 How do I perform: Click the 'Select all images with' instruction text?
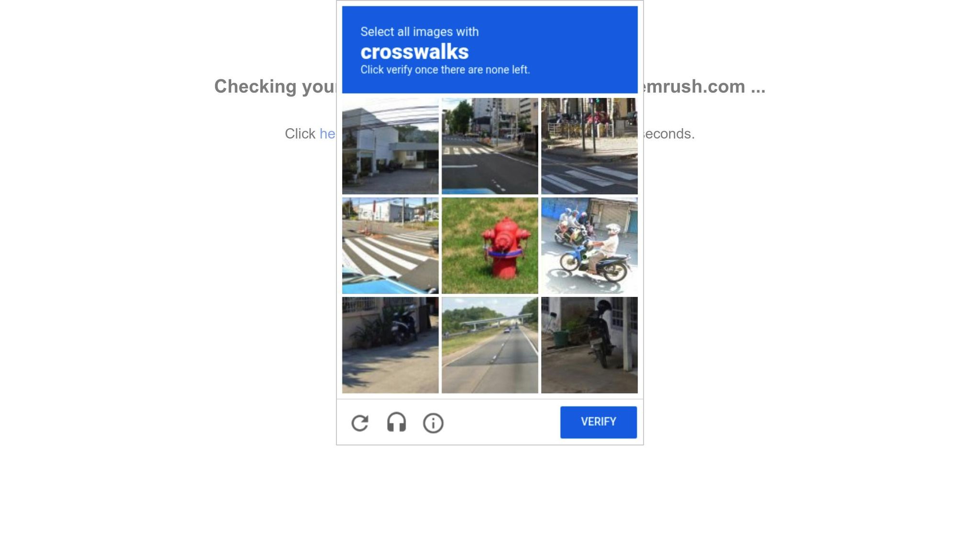(419, 32)
